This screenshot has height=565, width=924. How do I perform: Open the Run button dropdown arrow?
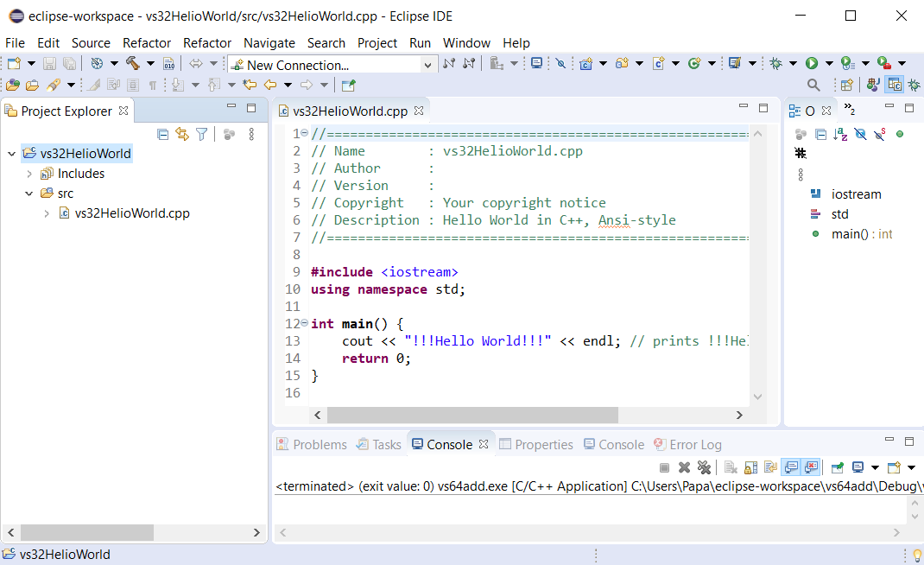[x=829, y=63]
